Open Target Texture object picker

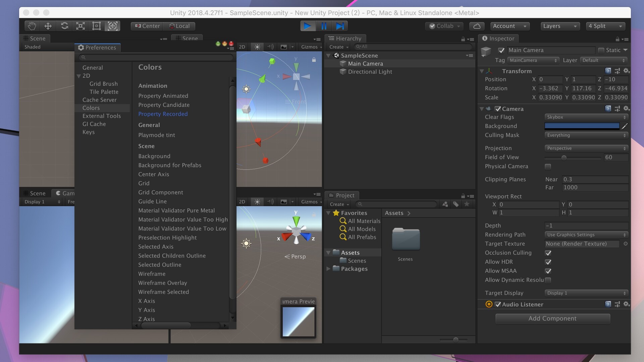pyautogui.click(x=626, y=244)
